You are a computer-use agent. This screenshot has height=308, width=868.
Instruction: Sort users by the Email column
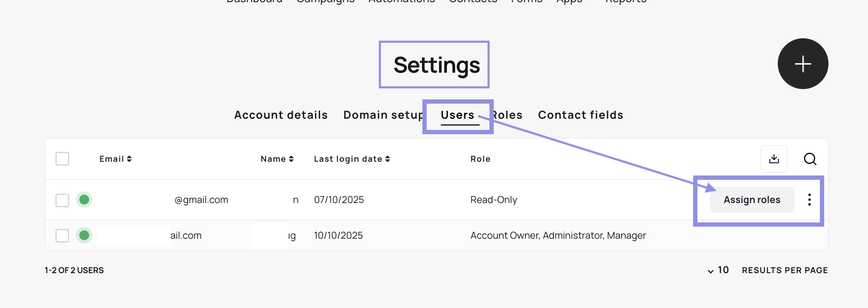pyautogui.click(x=115, y=159)
